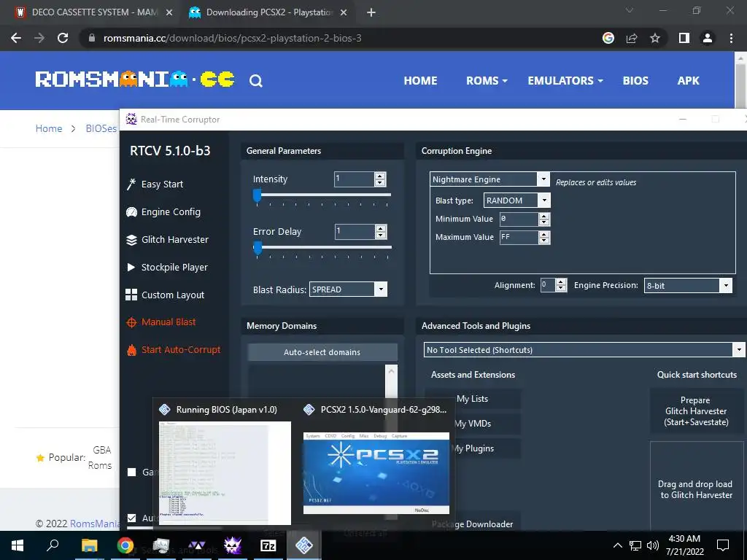The image size is (747, 560).
Task: Open Package Downloader button
Action: (473, 524)
